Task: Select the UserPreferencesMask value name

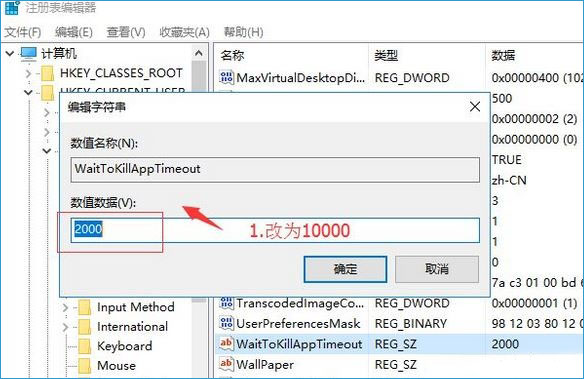Action: [x=298, y=324]
